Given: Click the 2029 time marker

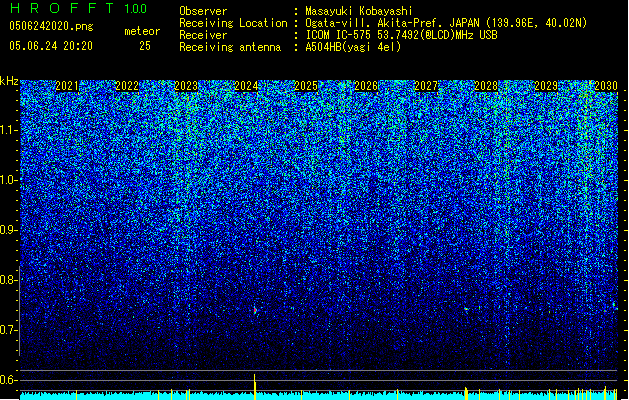Looking at the screenshot, I should click(546, 86).
